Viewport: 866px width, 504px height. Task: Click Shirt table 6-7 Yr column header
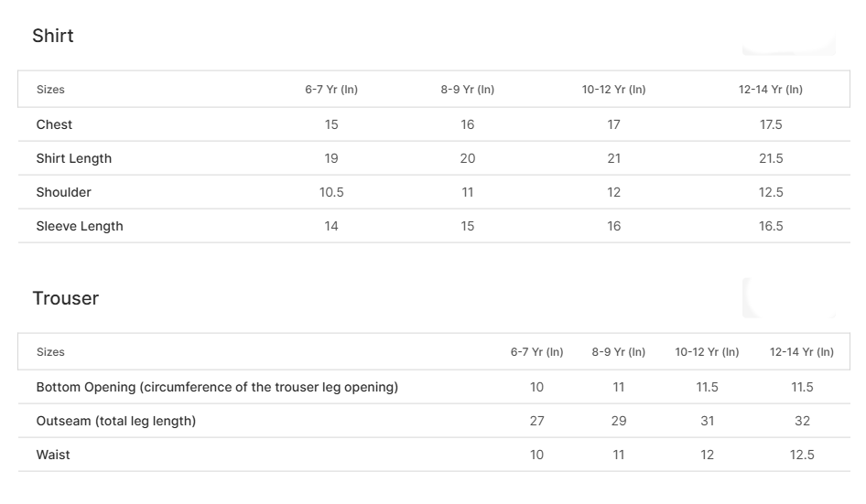[x=331, y=90]
